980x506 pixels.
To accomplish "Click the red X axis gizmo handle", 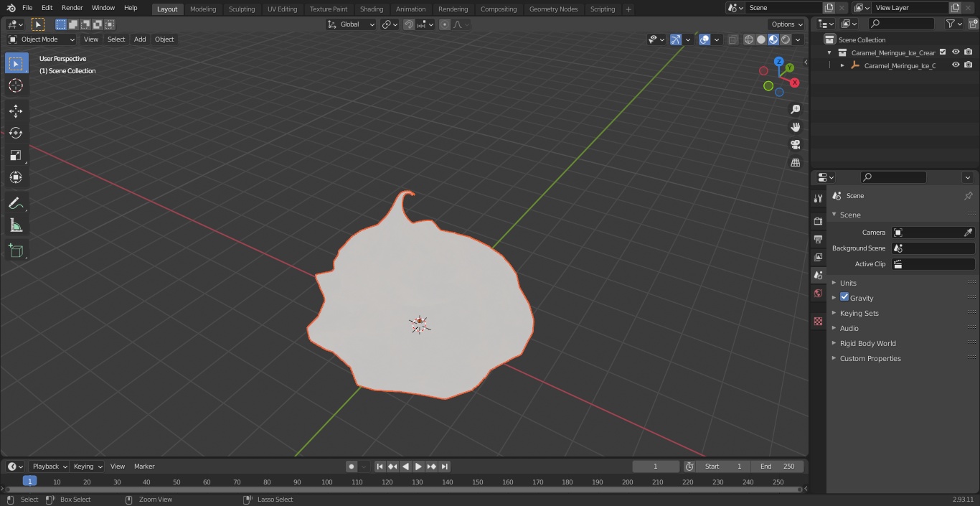I will tap(795, 83).
